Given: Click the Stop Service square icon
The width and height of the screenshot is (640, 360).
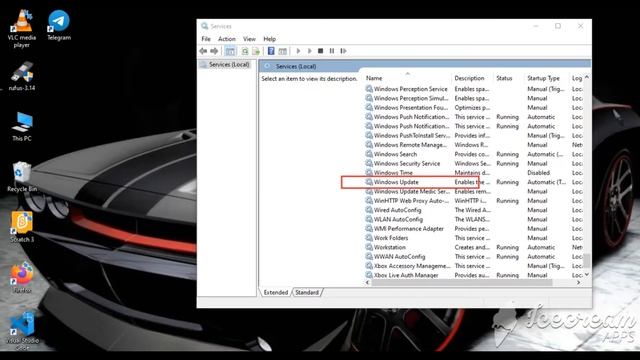Looking at the screenshot, I should coord(320,51).
